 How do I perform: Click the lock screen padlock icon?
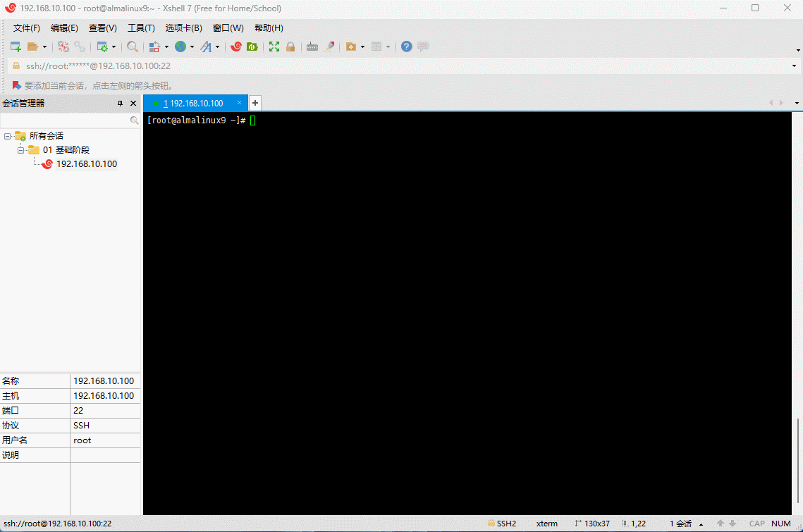tap(290, 47)
